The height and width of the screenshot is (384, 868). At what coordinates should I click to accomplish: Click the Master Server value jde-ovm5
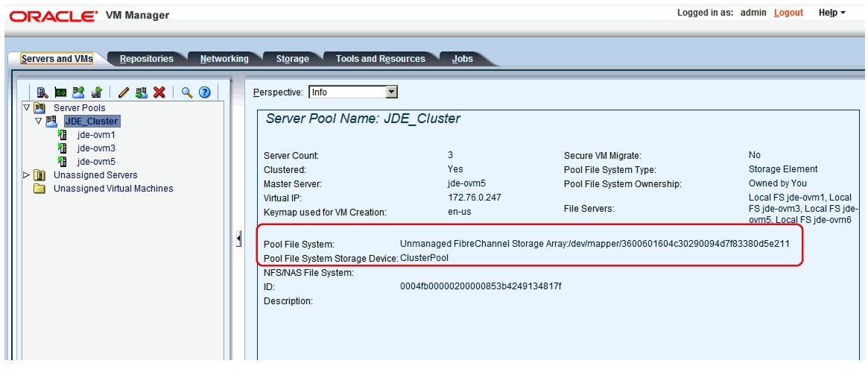point(466,183)
